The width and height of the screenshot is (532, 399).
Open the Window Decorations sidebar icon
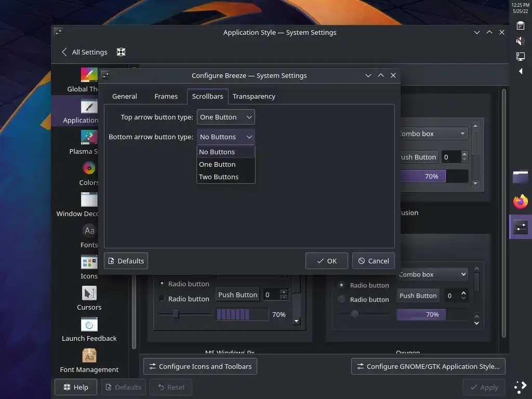click(x=89, y=199)
